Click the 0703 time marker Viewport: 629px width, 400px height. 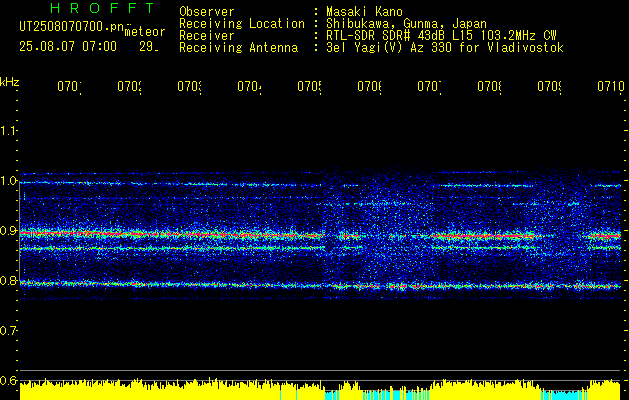pyautogui.click(x=189, y=87)
